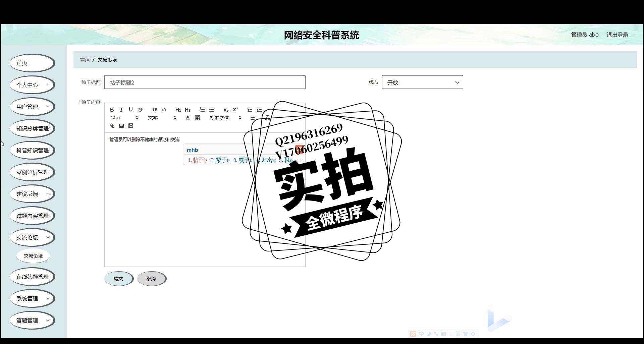The width and height of the screenshot is (644, 344).
Task: Apply subscript formatting
Action: coord(226,110)
